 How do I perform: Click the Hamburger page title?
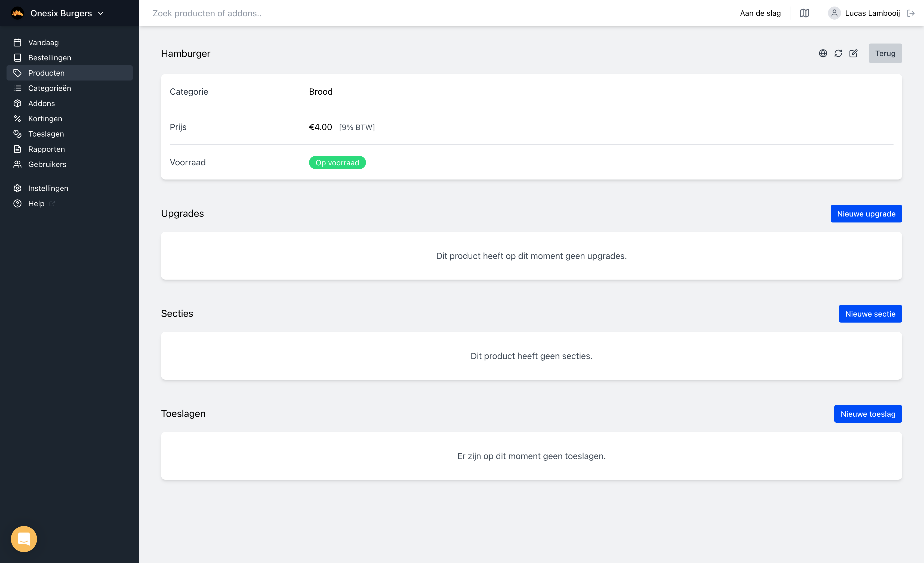pyautogui.click(x=186, y=54)
